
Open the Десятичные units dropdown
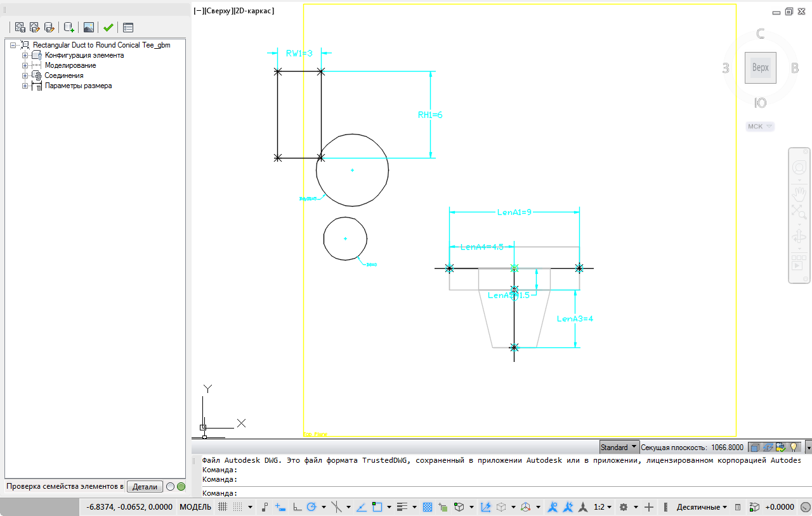[702, 507]
